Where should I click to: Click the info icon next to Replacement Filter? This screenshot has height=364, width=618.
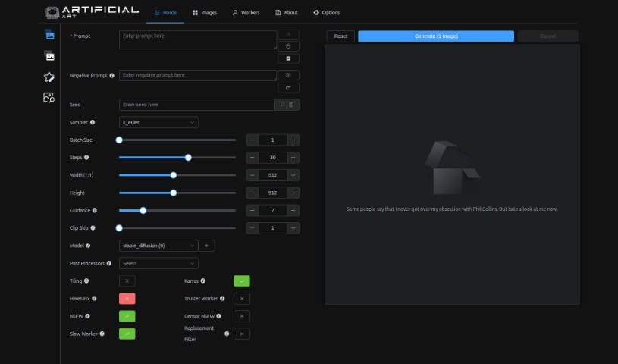click(x=227, y=334)
